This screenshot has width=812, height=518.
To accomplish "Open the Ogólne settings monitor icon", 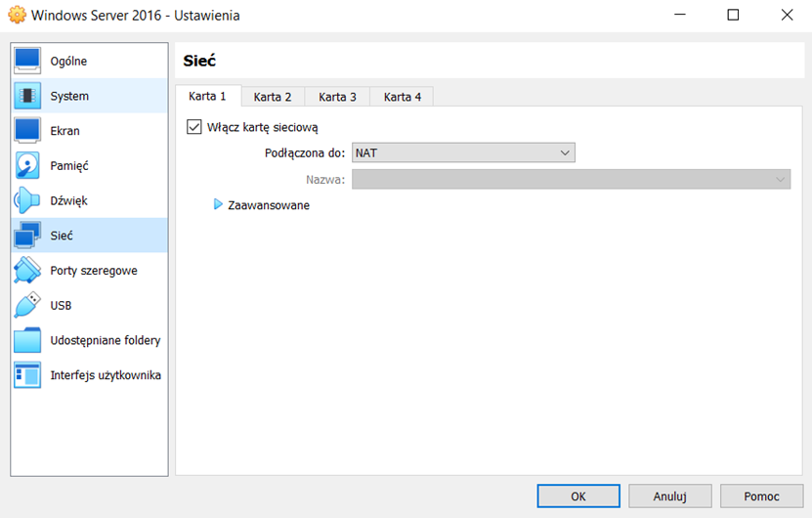I will [27, 62].
